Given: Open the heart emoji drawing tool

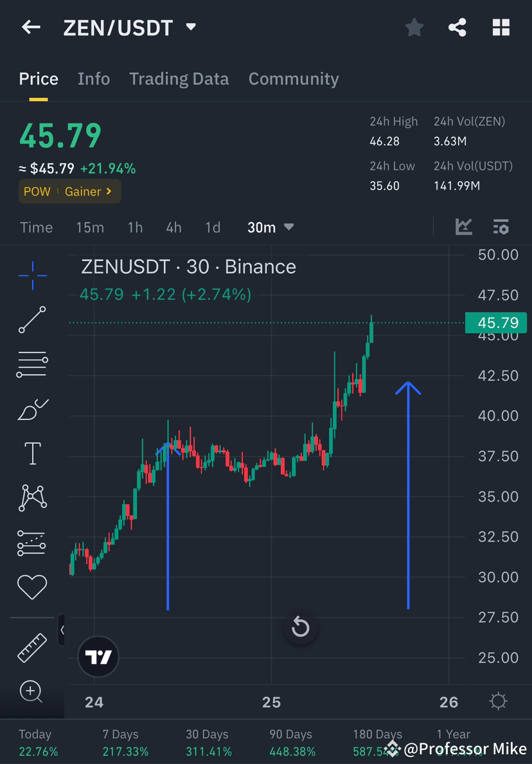Looking at the screenshot, I should click(x=32, y=586).
